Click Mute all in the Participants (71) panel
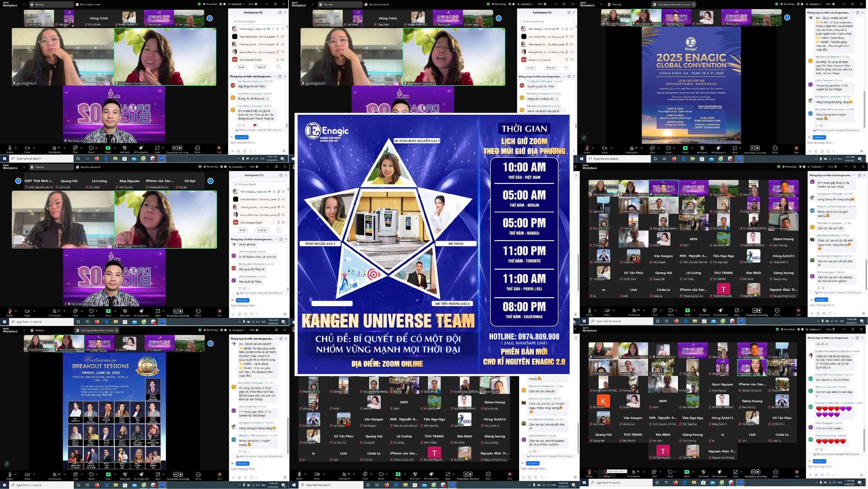Screen dimensions: 868x489 click(x=262, y=230)
